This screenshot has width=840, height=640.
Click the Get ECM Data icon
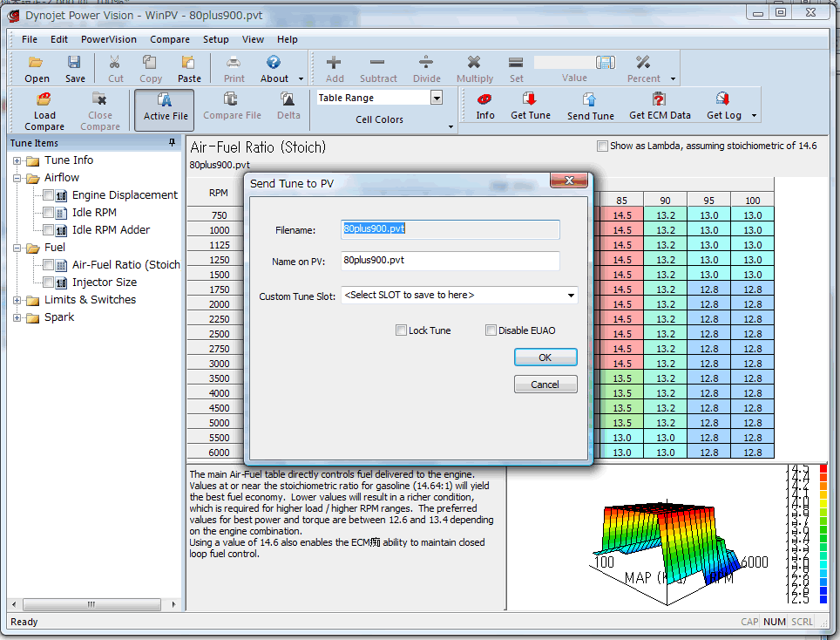[x=659, y=99]
